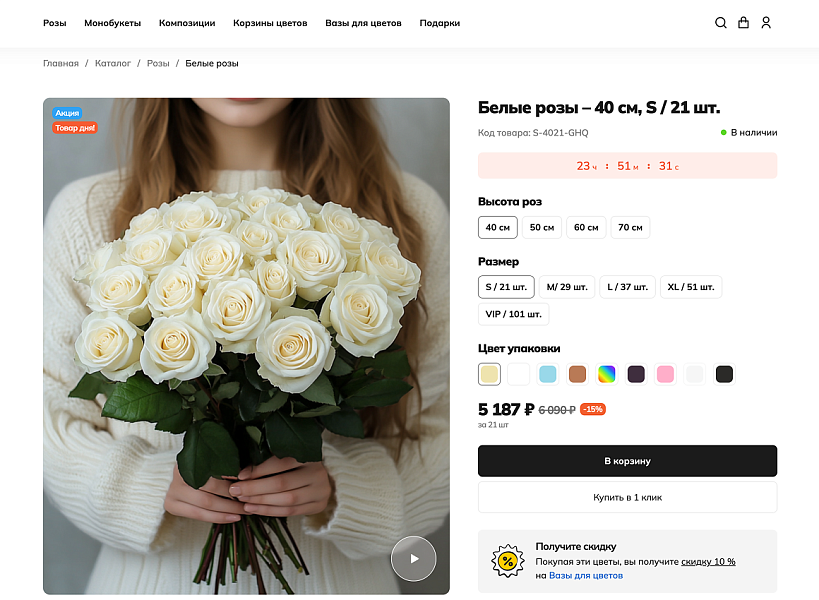Click the "Акция" badge on the photo
The image size is (819, 600).
67,112
